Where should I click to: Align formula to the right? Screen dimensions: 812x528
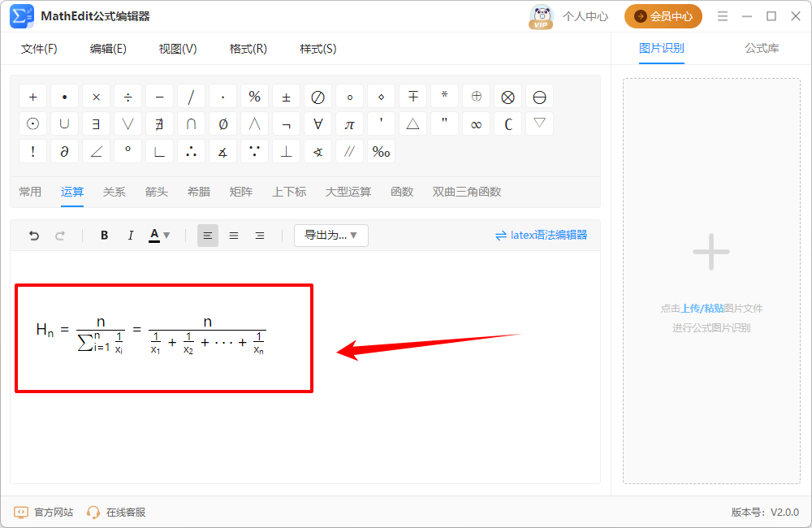(260, 236)
